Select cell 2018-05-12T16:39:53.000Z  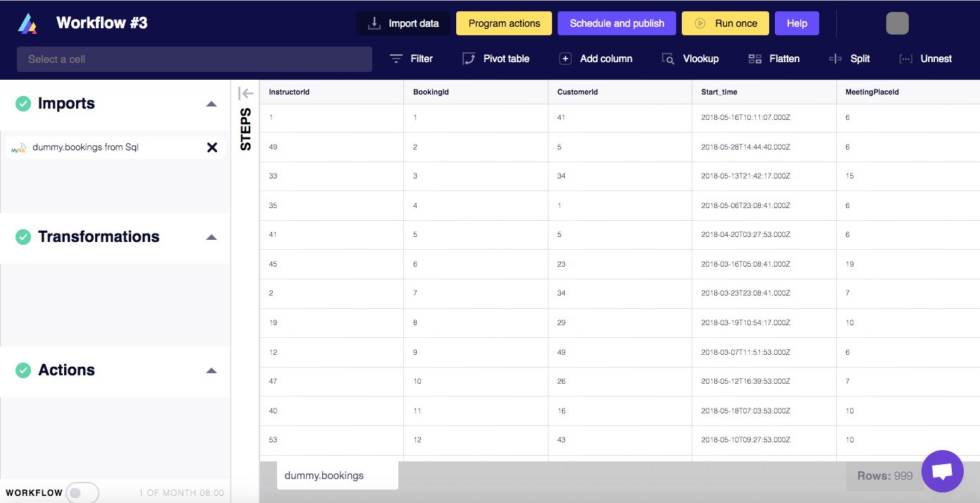coord(764,382)
